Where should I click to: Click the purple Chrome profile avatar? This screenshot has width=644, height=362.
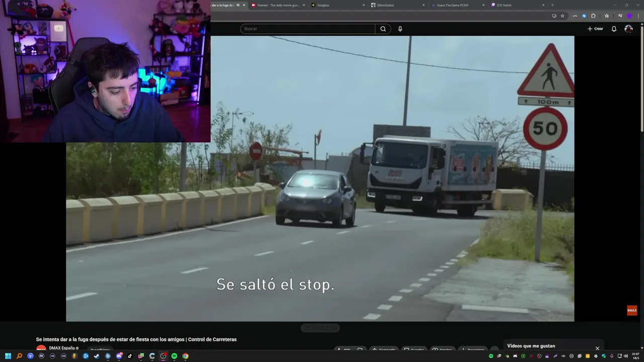pos(629,16)
